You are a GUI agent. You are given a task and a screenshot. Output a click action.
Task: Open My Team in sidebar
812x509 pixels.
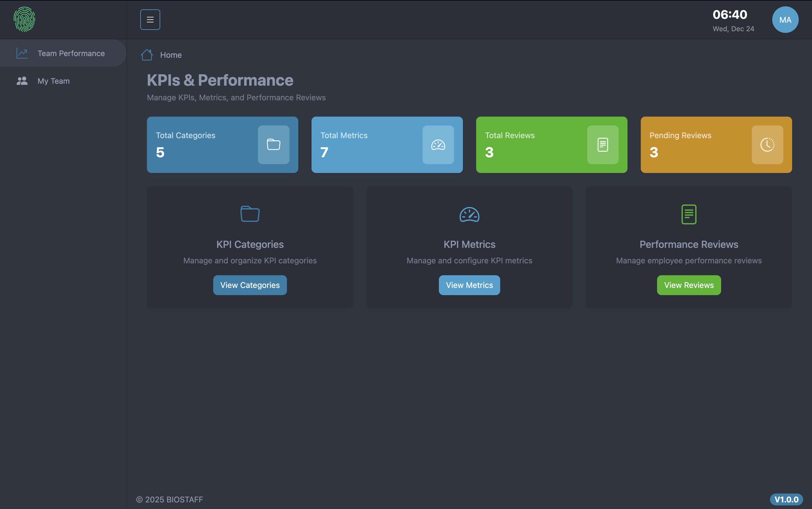point(53,81)
